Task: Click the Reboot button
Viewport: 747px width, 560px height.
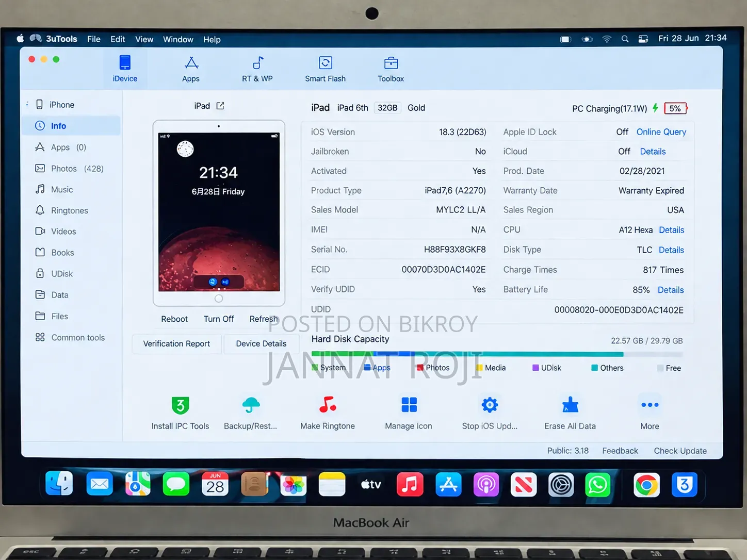Action: [x=174, y=319]
